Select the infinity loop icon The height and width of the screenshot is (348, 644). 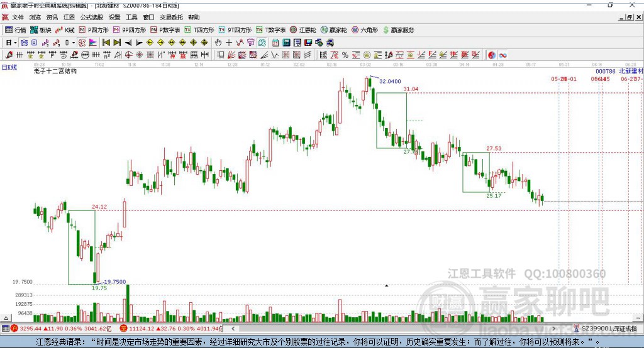tap(502, 55)
